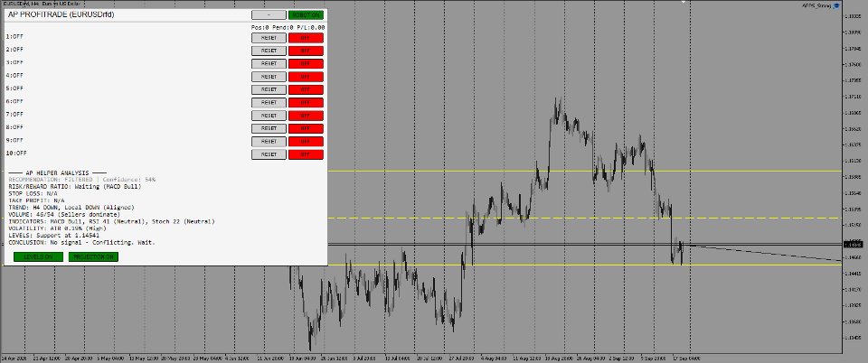Select the '7:OFF' slot label
Image resolution: width=868 pixels, height=363 pixels.
[x=15, y=115]
